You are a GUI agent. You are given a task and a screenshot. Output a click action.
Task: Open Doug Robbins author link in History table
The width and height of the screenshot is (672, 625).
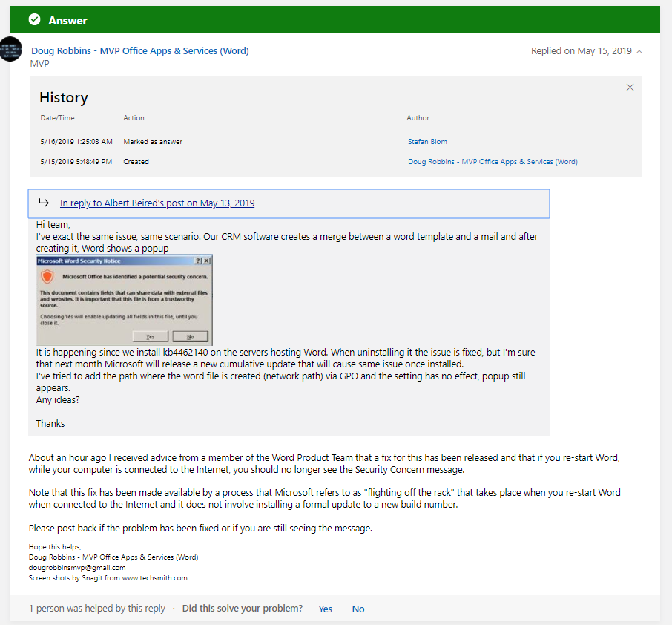493,162
